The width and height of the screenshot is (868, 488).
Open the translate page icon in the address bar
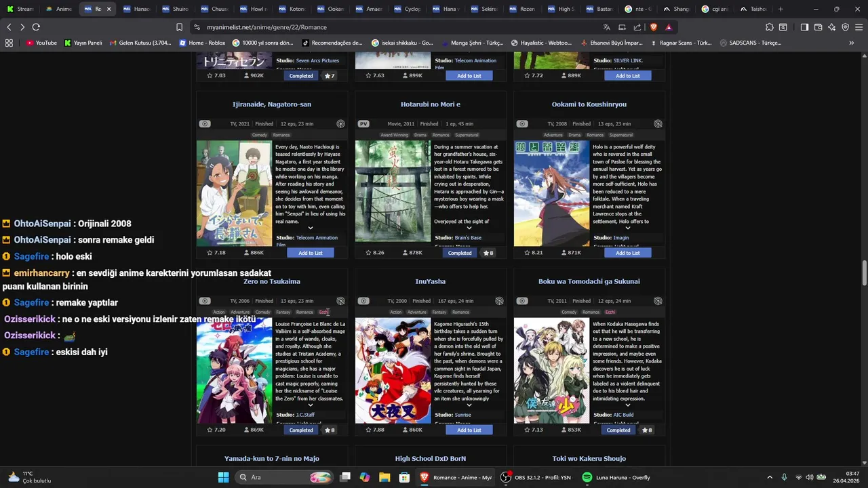[x=606, y=27]
